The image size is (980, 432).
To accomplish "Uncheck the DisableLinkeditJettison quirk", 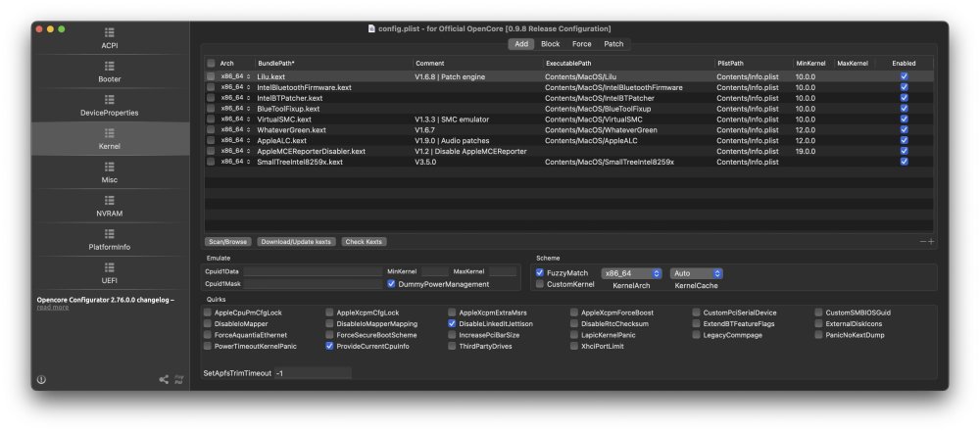I will pos(452,324).
